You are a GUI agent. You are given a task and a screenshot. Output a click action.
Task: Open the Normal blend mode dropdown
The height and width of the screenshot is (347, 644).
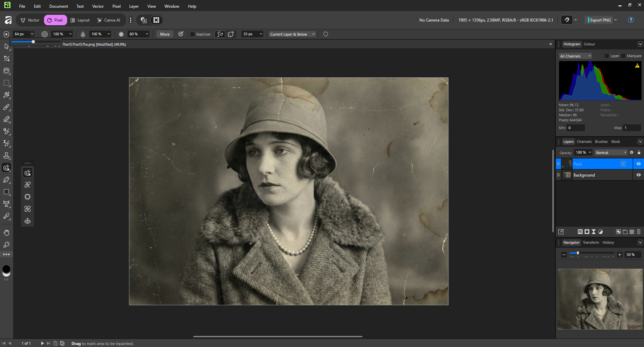click(611, 153)
